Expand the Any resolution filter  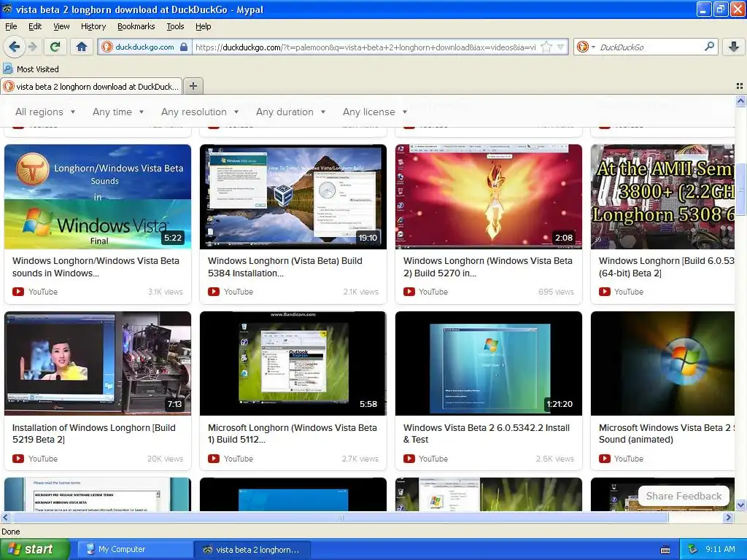click(200, 112)
